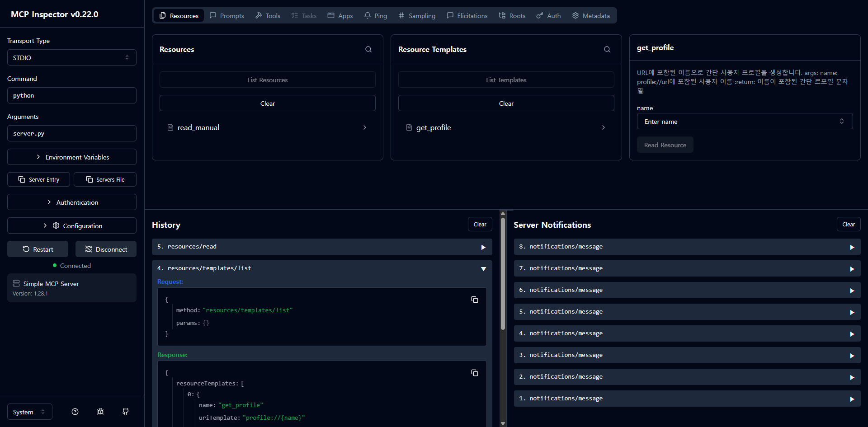Expand the Authentication section
Screen dimensions: 868x427
click(72, 202)
